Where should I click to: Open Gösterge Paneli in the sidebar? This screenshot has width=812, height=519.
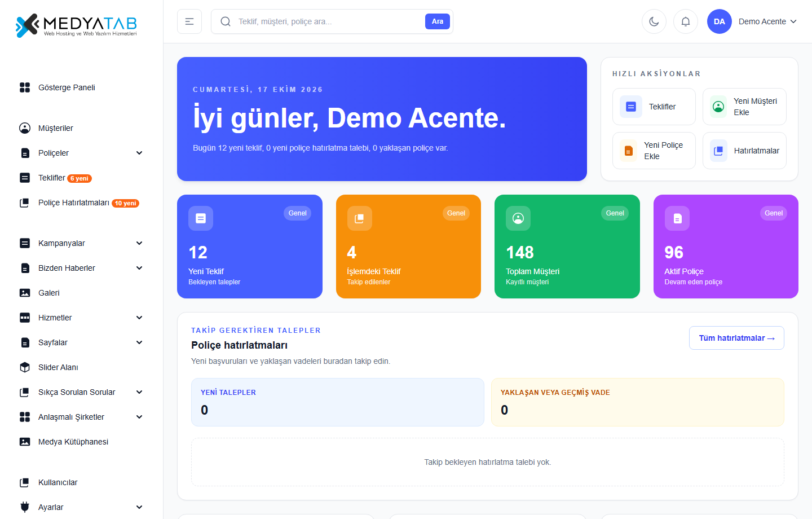[x=81, y=87]
